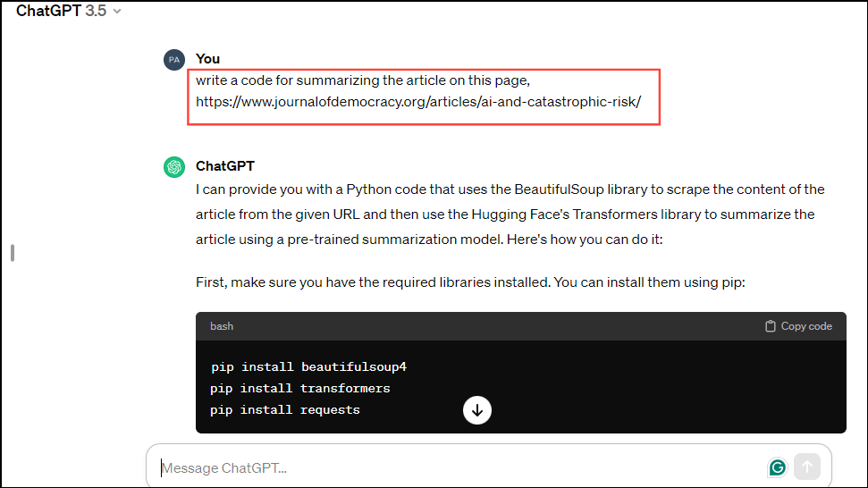Click the 'You' sender name label
This screenshot has height=488, width=868.
(x=207, y=59)
